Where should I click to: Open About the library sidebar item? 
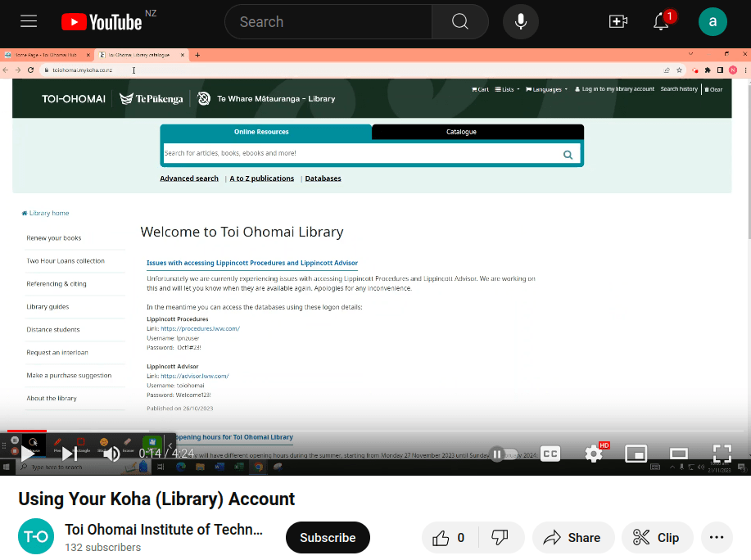52,398
